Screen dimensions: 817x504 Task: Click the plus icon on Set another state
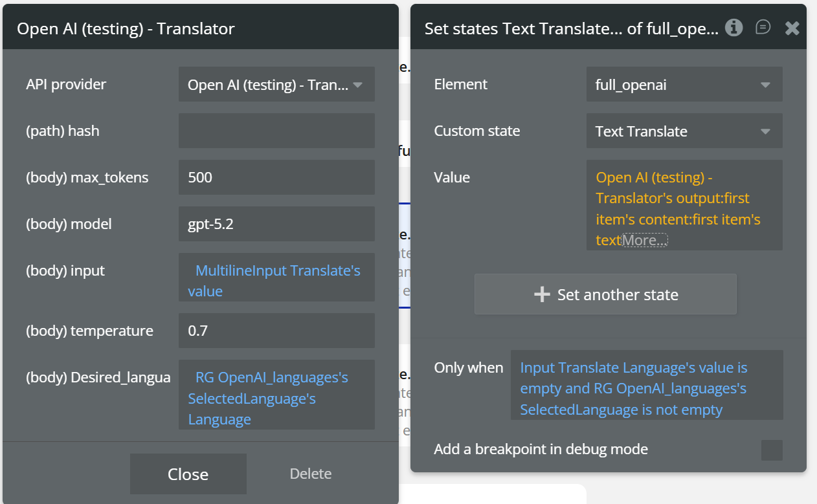tap(541, 294)
